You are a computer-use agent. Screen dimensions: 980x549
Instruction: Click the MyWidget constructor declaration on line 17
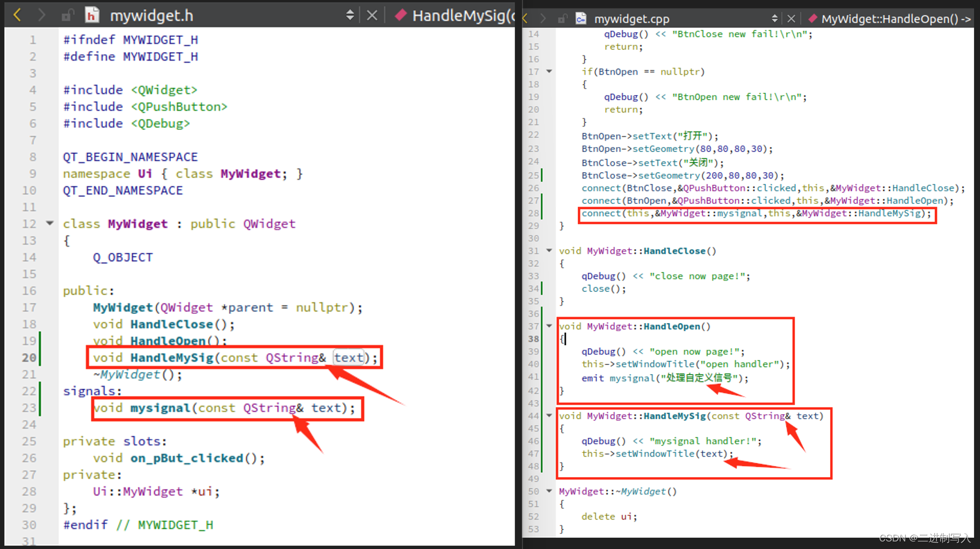pyautogui.click(x=228, y=308)
